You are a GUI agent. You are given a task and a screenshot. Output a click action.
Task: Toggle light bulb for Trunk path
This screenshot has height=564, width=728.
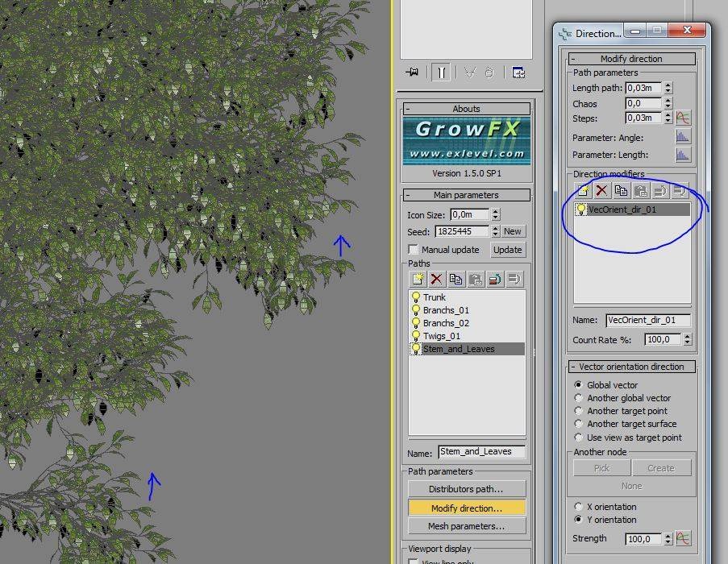click(416, 297)
